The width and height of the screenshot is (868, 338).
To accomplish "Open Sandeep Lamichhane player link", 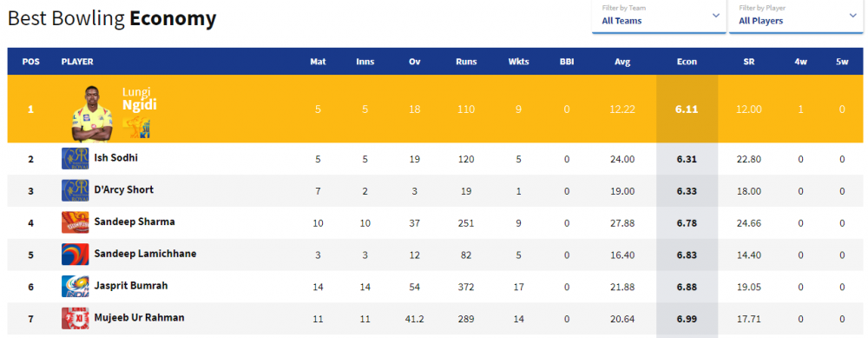I will (x=145, y=254).
